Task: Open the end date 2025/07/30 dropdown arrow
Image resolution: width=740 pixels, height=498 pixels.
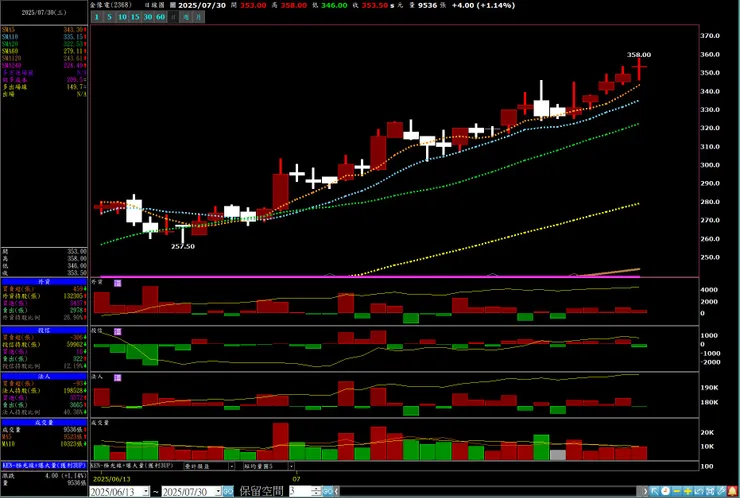Action: pyautogui.click(x=218, y=492)
